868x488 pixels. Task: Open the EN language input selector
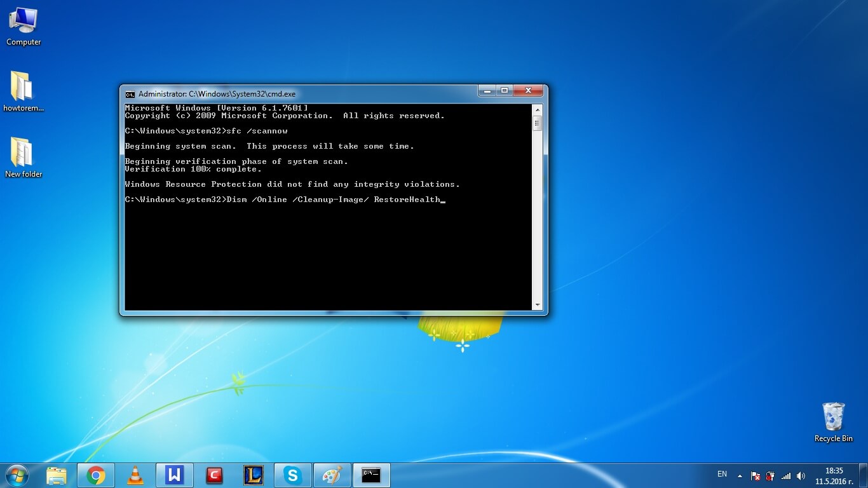coord(722,474)
